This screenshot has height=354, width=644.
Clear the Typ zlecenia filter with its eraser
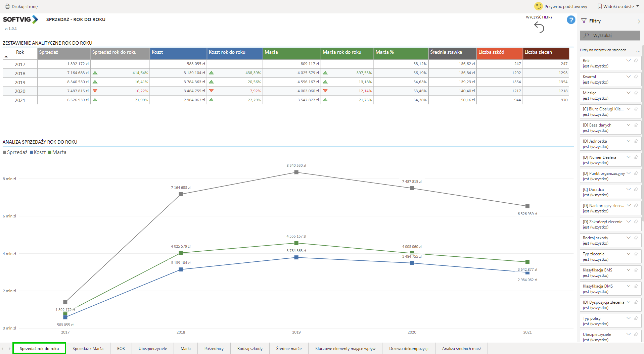pos(636,254)
